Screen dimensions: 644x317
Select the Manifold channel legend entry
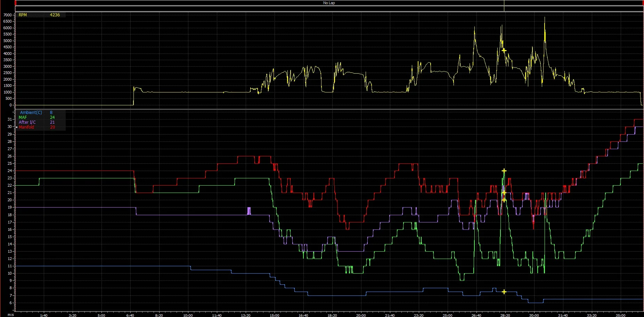pos(26,127)
